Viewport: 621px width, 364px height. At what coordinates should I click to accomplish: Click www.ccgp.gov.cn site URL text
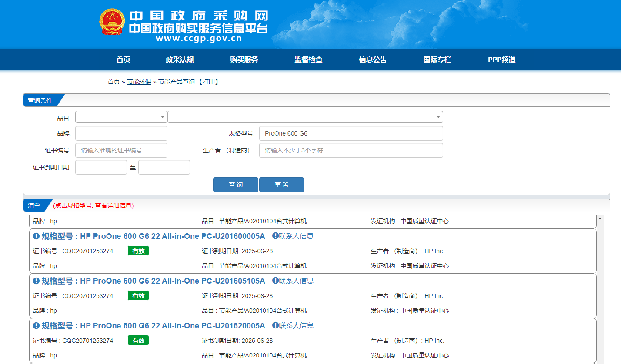pos(198,39)
